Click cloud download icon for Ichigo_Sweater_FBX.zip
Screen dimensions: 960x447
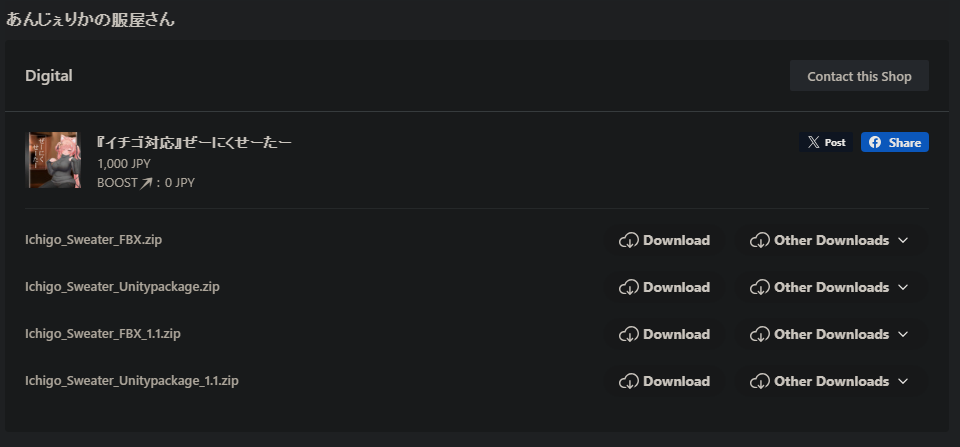[629, 241]
